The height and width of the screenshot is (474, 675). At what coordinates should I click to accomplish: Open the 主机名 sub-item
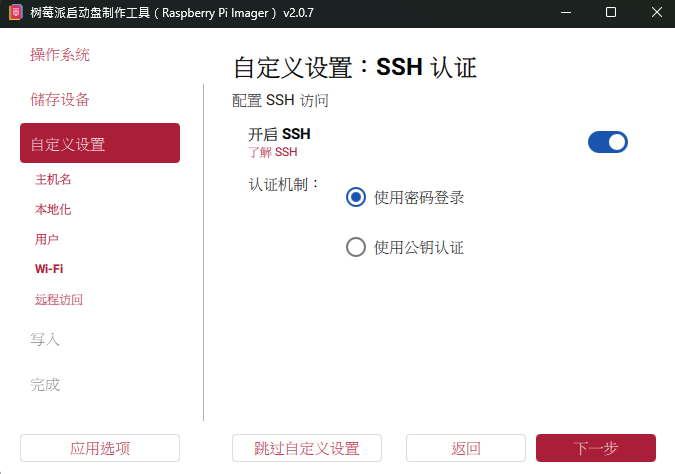coord(53,180)
